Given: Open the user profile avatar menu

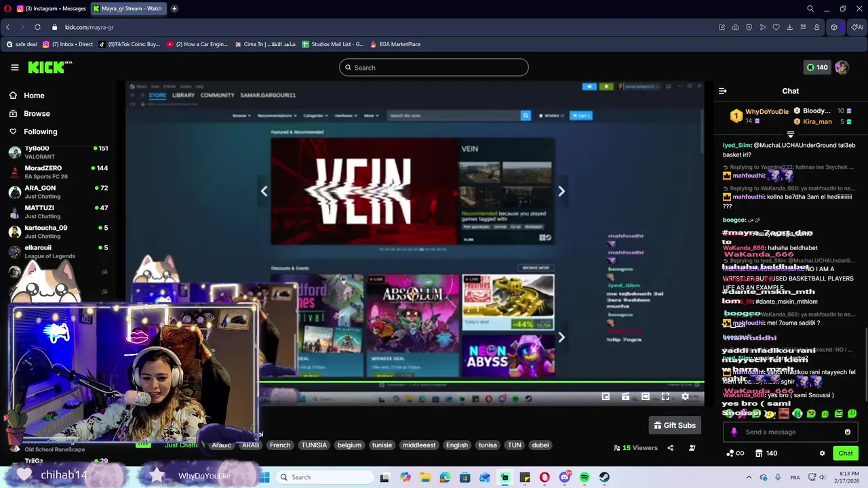Looking at the screenshot, I should pyautogui.click(x=842, y=67).
